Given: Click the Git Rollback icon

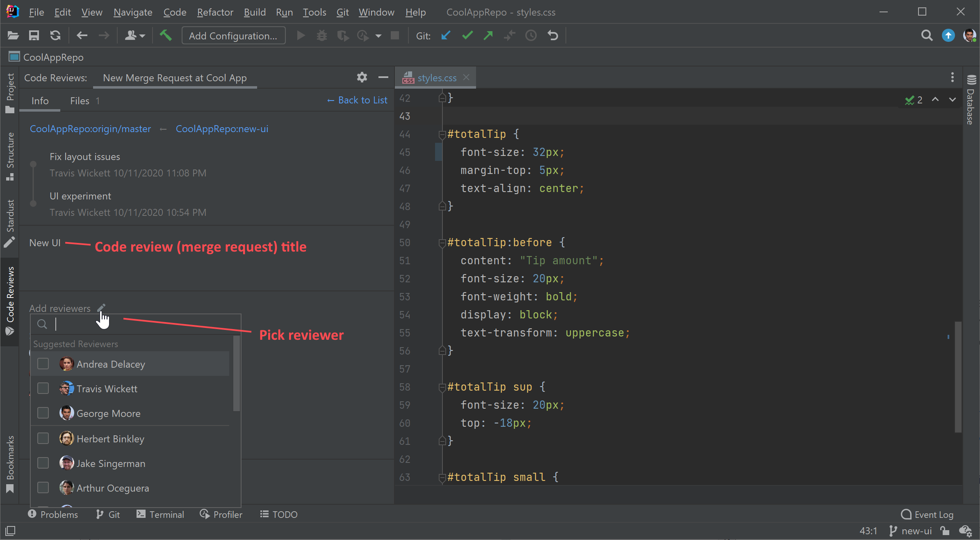Looking at the screenshot, I should pyautogui.click(x=553, y=36).
